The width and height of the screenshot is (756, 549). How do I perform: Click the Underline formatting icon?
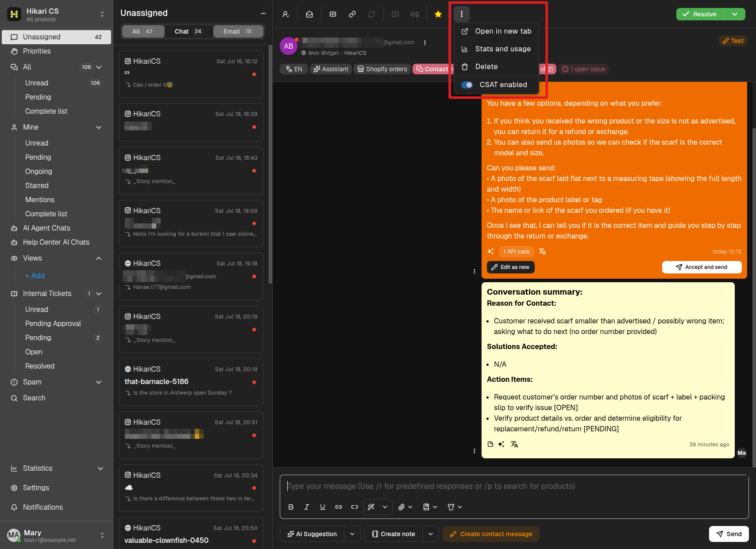coord(323,507)
